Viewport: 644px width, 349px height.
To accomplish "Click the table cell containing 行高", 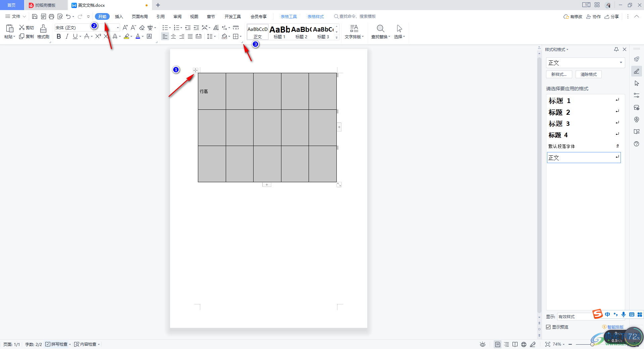I will (212, 91).
